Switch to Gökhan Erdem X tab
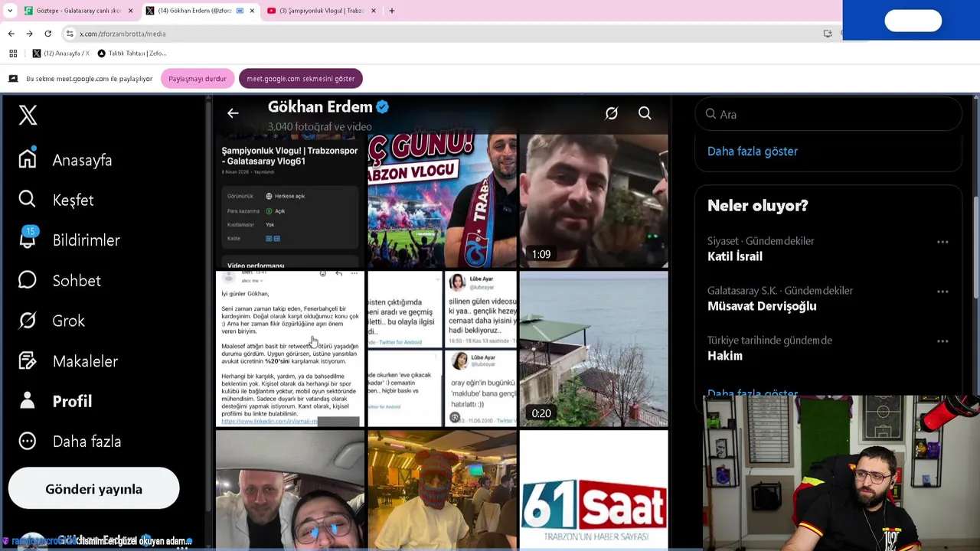Screen dimensions: 980x551 201,11
